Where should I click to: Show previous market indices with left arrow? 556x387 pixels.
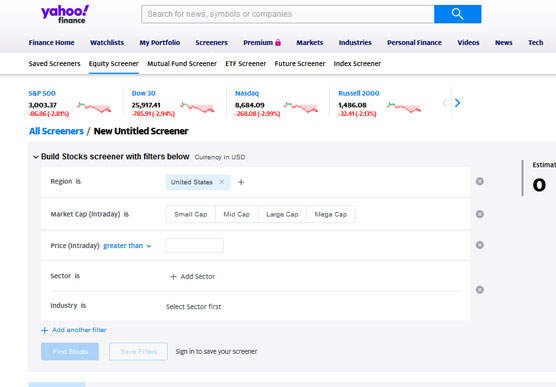pyautogui.click(x=445, y=103)
